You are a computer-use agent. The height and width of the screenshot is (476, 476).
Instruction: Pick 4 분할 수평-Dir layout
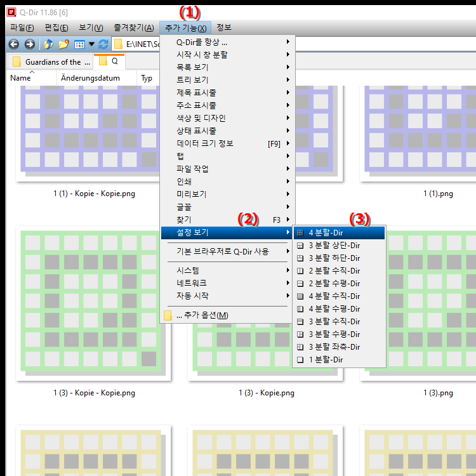pyautogui.click(x=339, y=309)
